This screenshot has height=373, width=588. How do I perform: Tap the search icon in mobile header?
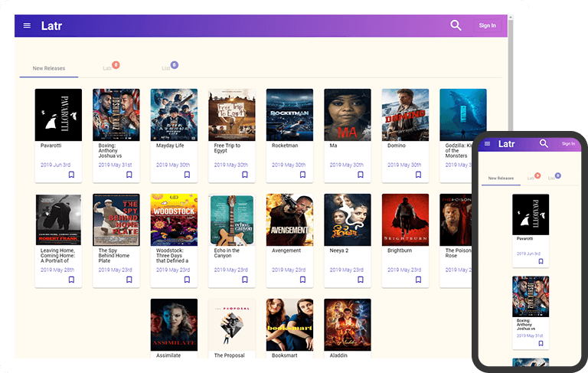click(x=544, y=143)
